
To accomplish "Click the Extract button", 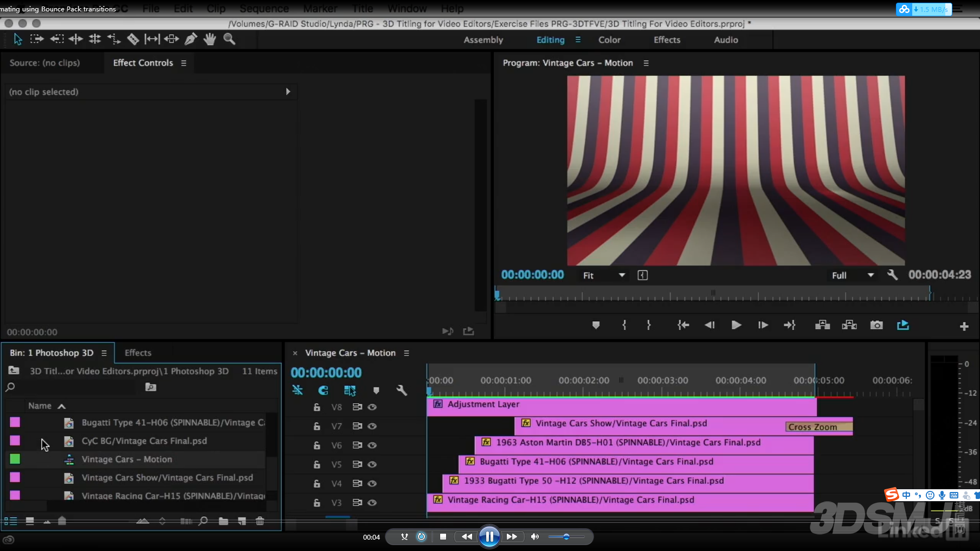I will (x=849, y=325).
